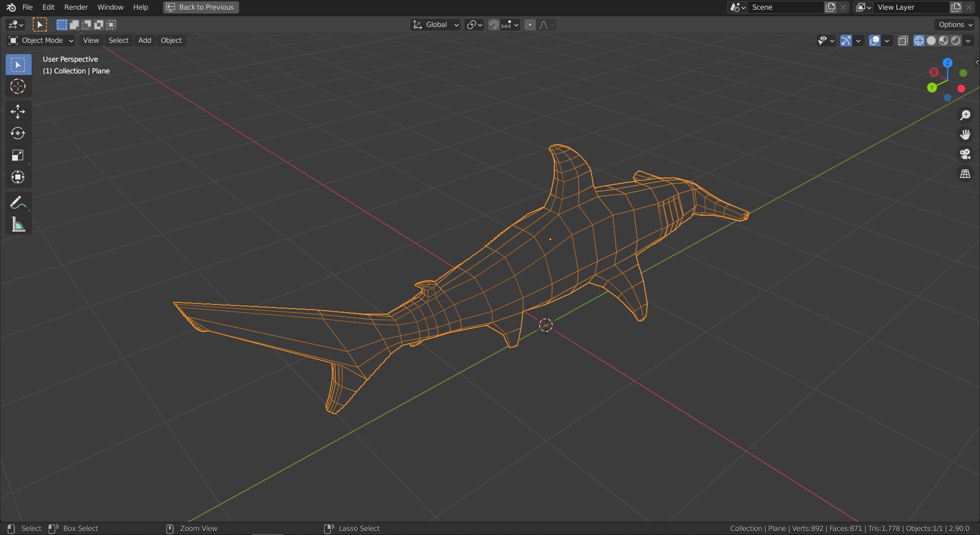
Task: Switch perspective/orthographic grid icon
Action: (965, 174)
